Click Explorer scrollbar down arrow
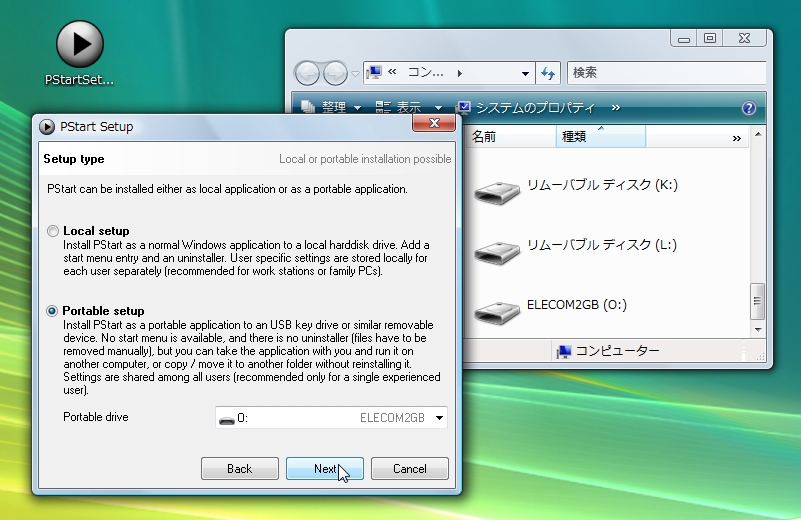This screenshot has height=520, width=801. click(x=758, y=330)
